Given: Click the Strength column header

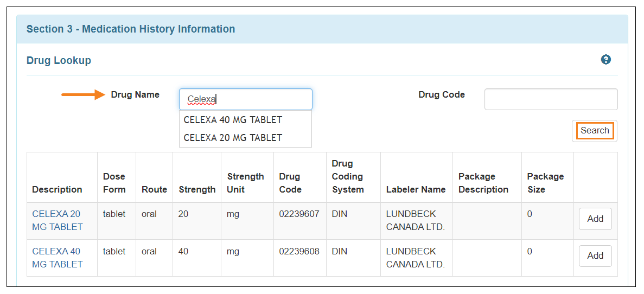Looking at the screenshot, I should coord(196,189).
